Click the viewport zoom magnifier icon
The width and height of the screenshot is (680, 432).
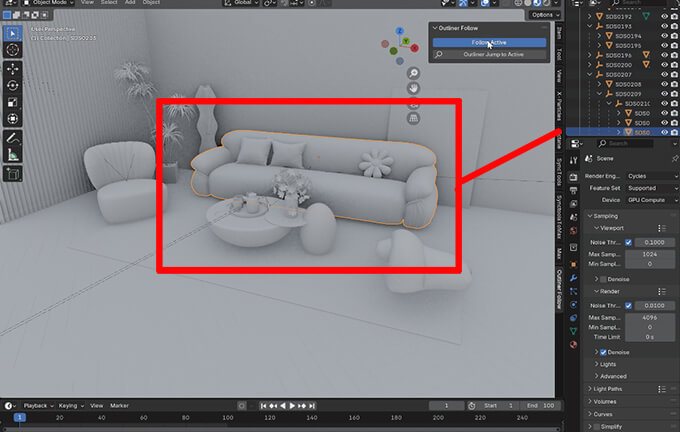tap(412, 73)
